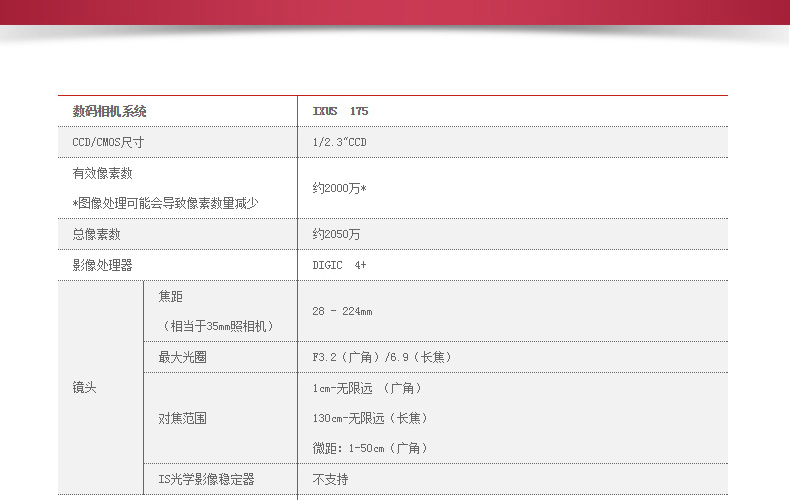
Task: Select the DIGIC 4+ processor value
Action: coord(339,265)
